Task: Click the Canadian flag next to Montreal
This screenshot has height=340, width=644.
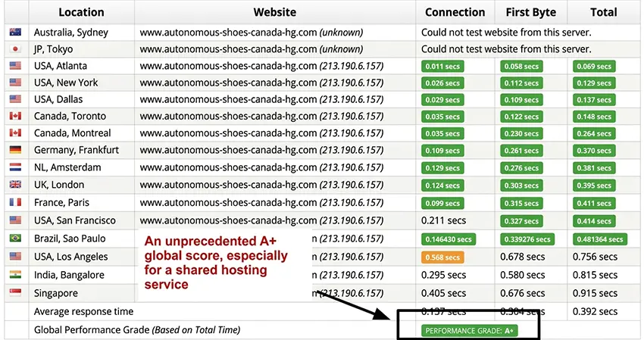Action: click(15, 133)
